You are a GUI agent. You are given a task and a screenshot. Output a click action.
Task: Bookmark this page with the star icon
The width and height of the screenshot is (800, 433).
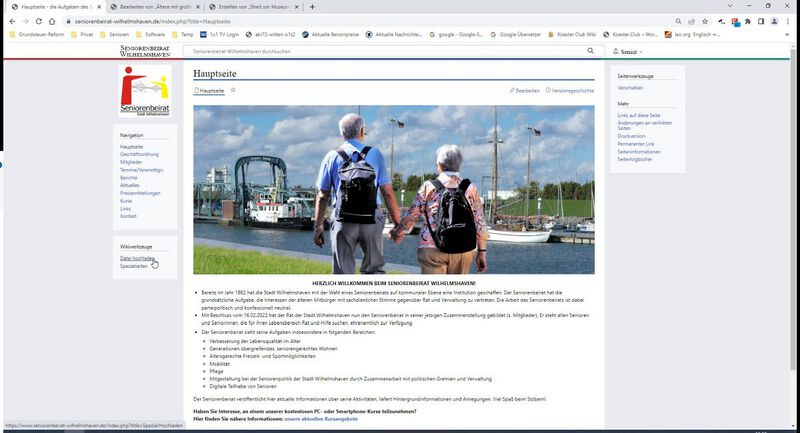705,21
